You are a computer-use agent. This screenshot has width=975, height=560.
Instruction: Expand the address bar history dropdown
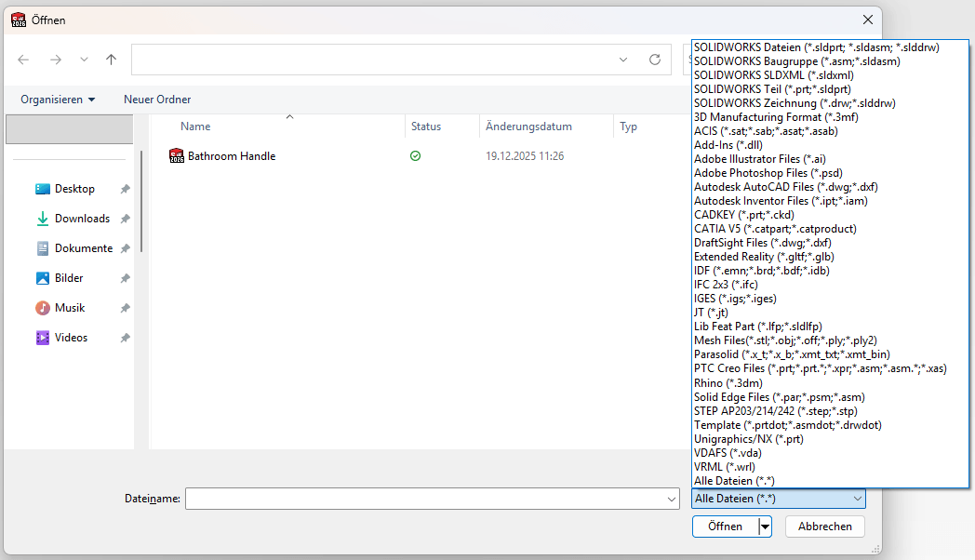click(622, 59)
